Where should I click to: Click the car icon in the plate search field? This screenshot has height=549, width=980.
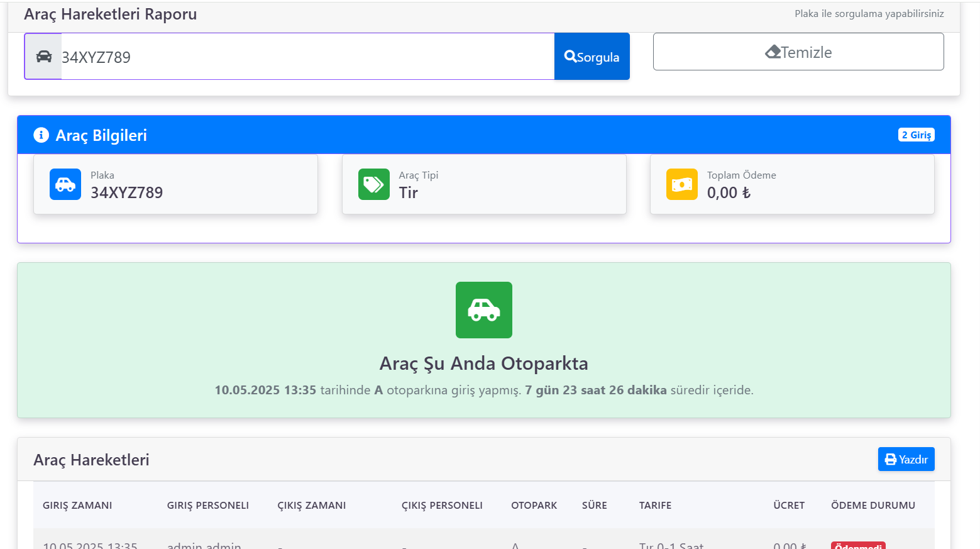tap(44, 57)
